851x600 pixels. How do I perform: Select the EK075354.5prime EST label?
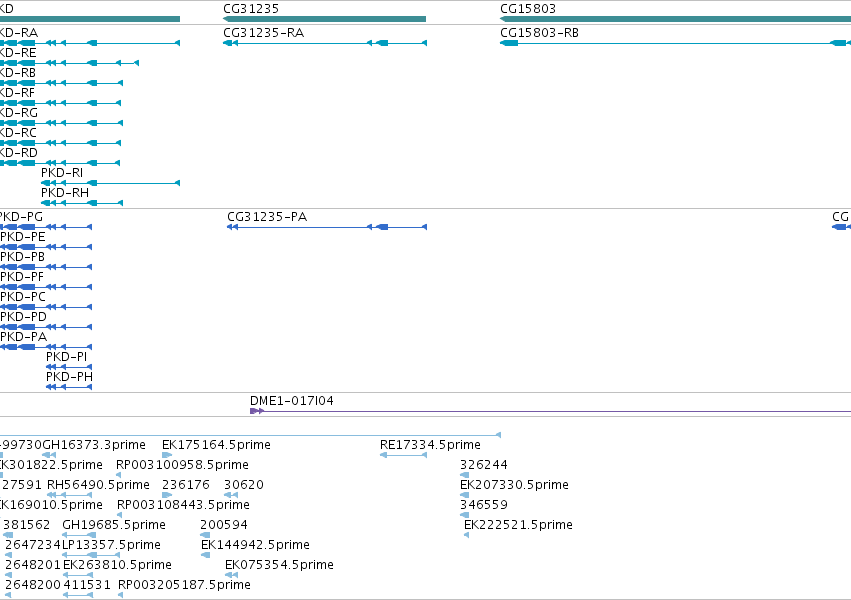point(279,565)
